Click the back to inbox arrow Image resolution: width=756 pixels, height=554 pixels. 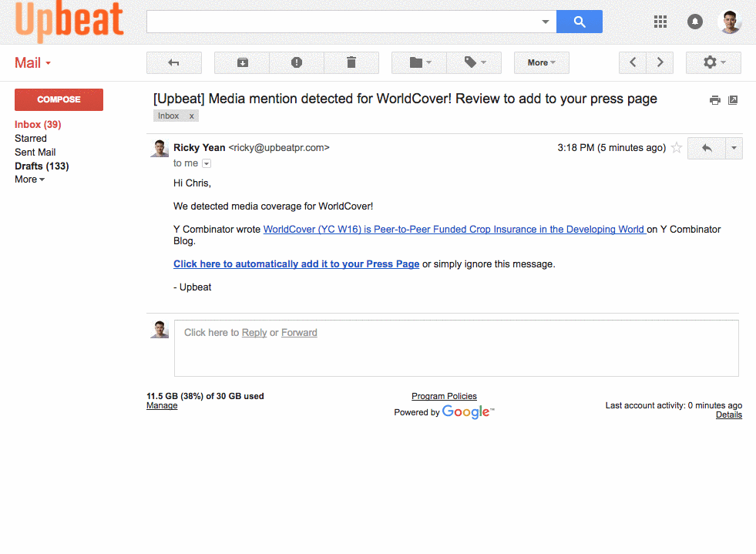(x=174, y=62)
